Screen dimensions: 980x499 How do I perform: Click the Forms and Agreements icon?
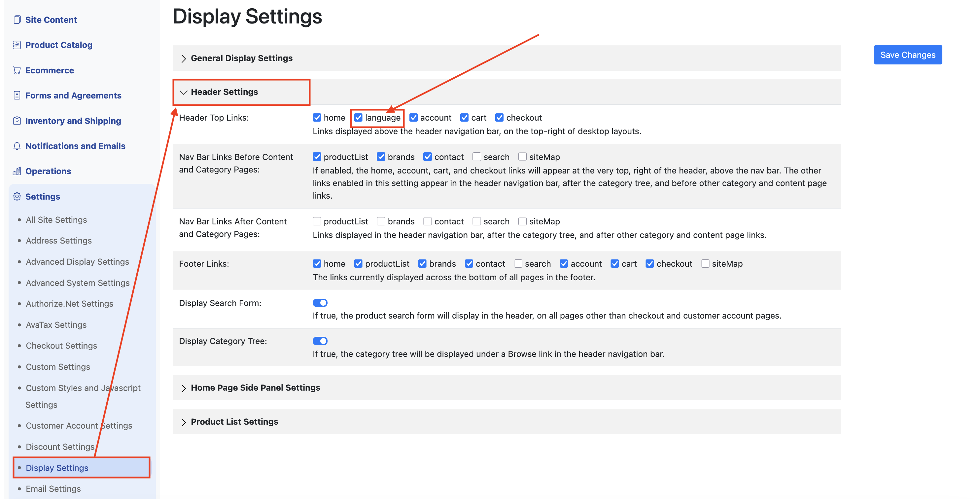pyautogui.click(x=17, y=96)
